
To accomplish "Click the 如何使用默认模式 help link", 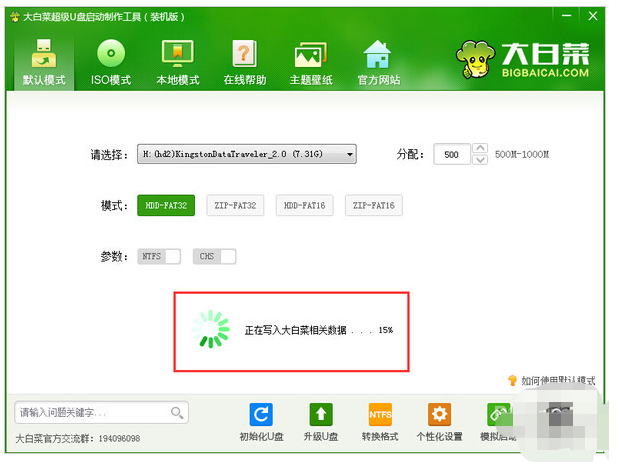I will (551, 381).
